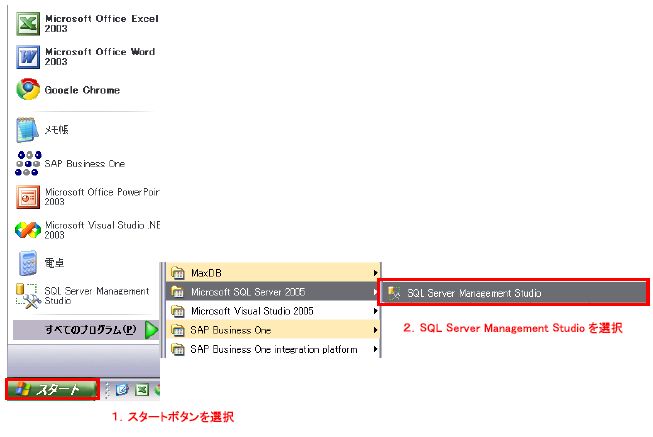Click pinned SAP Business One text label
The height and width of the screenshot is (437, 653).
pos(85,163)
